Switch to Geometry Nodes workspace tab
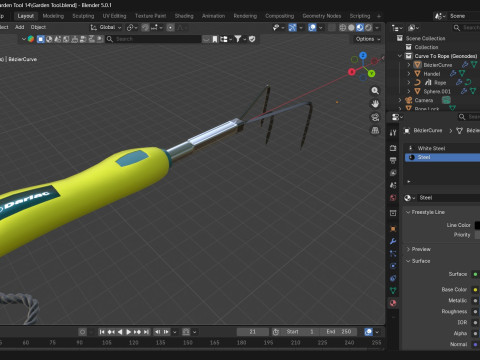 click(x=322, y=16)
